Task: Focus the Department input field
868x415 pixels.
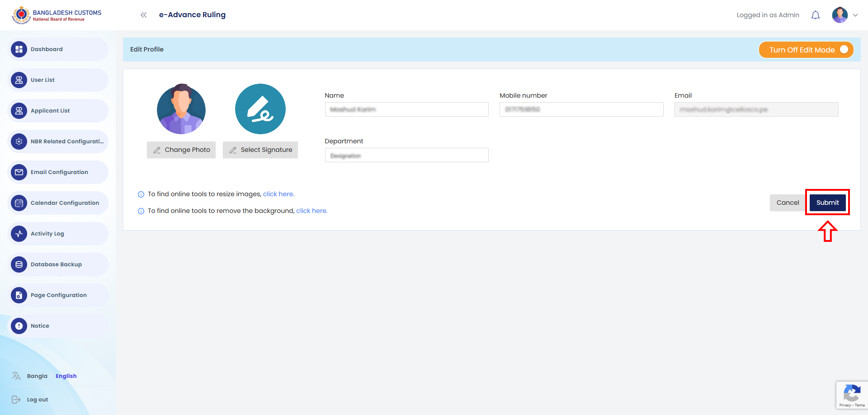Action: point(407,155)
